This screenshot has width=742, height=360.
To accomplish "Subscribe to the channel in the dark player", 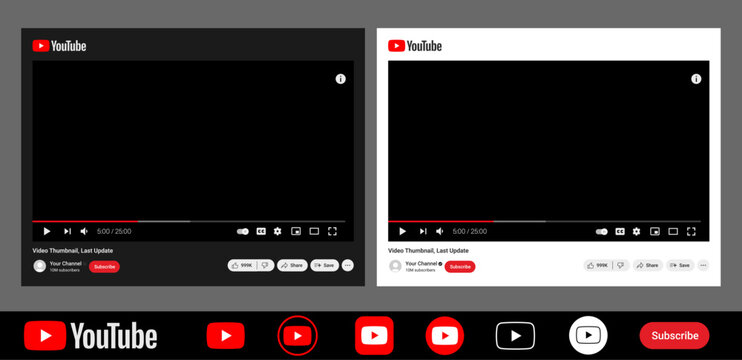I will [105, 267].
